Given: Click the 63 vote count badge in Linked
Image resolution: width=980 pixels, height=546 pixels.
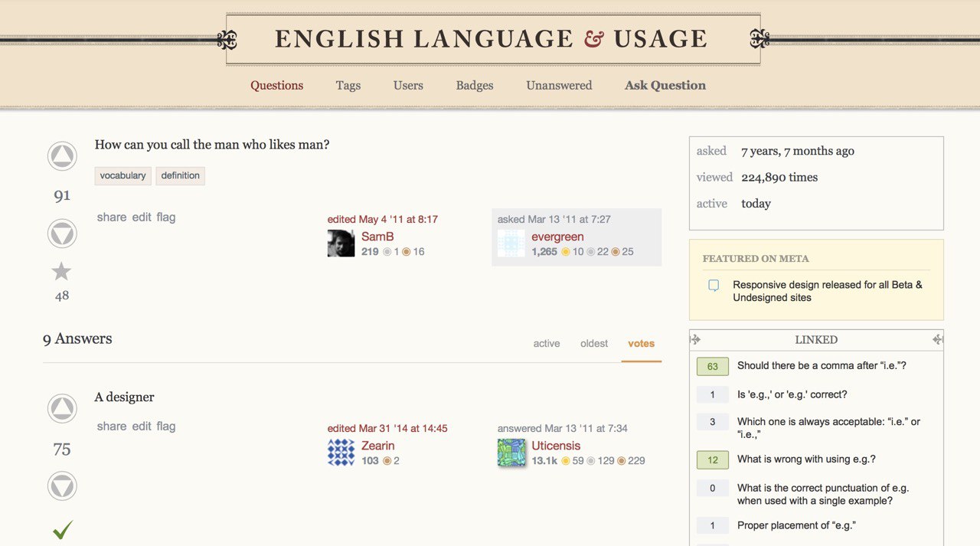Looking at the screenshot, I should [712, 366].
